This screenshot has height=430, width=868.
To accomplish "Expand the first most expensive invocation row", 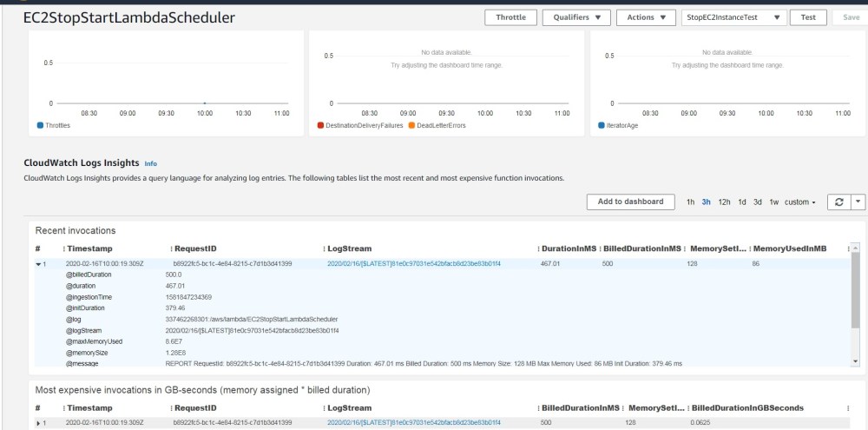I will (x=38, y=422).
